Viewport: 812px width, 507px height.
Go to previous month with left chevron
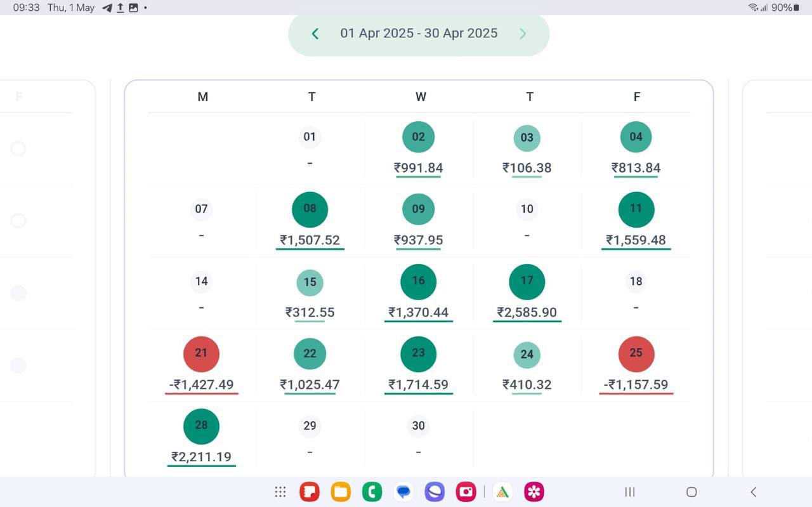click(x=315, y=34)
